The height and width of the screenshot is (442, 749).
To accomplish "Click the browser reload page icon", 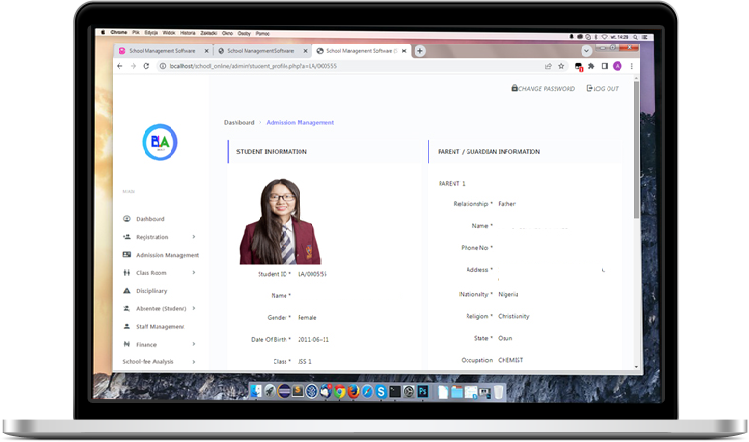I will 147,66.
